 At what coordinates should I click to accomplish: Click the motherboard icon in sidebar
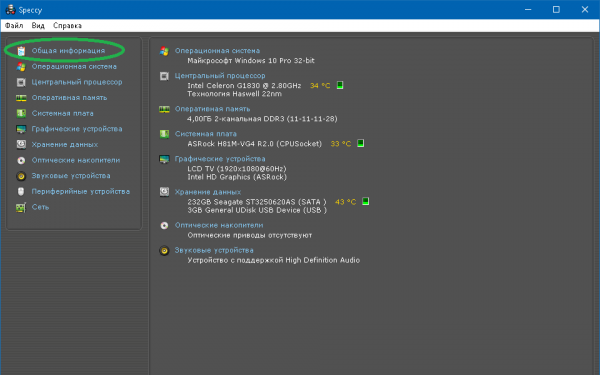point(21,114)
